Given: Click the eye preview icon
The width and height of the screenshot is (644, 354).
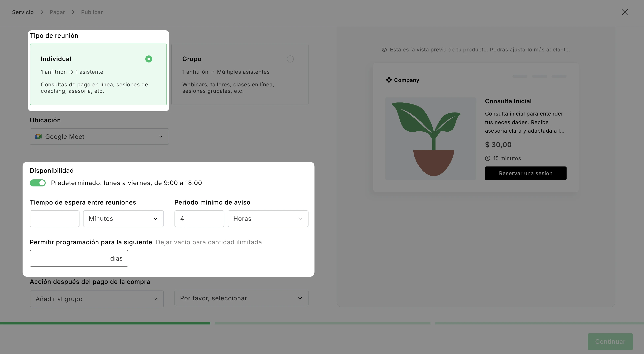Looking at the screenshot, I should tap(384, 50).
